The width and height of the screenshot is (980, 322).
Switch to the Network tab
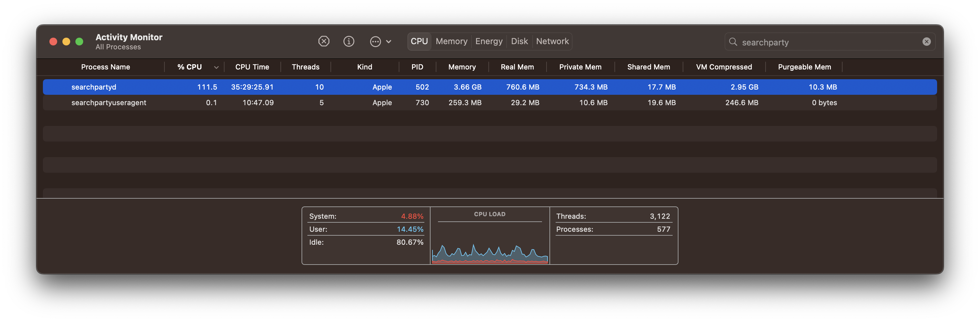pos(552,41)
